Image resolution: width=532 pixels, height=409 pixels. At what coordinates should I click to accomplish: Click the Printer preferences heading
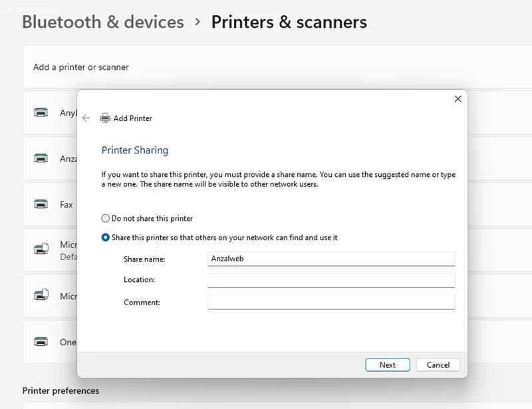[61, 390]
